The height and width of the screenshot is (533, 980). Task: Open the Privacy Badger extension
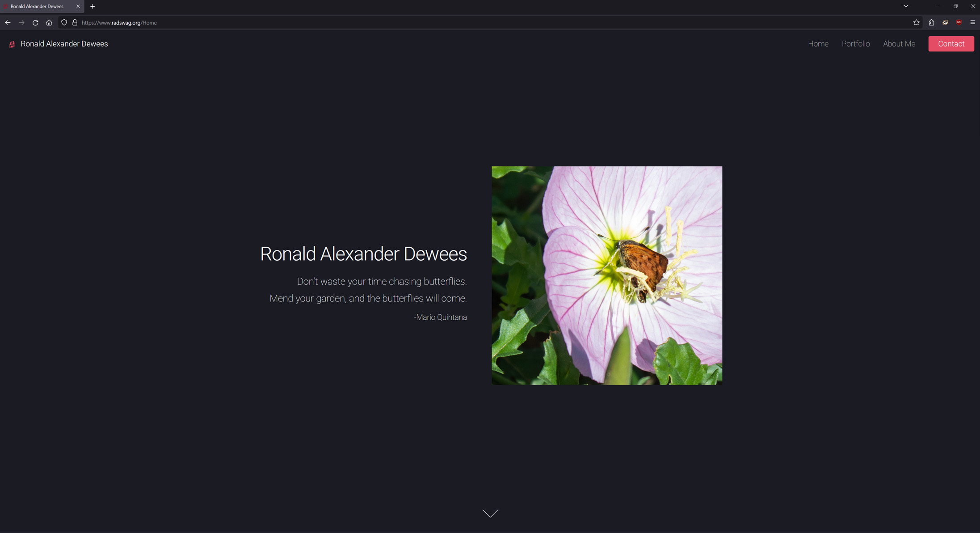point(945,23)
